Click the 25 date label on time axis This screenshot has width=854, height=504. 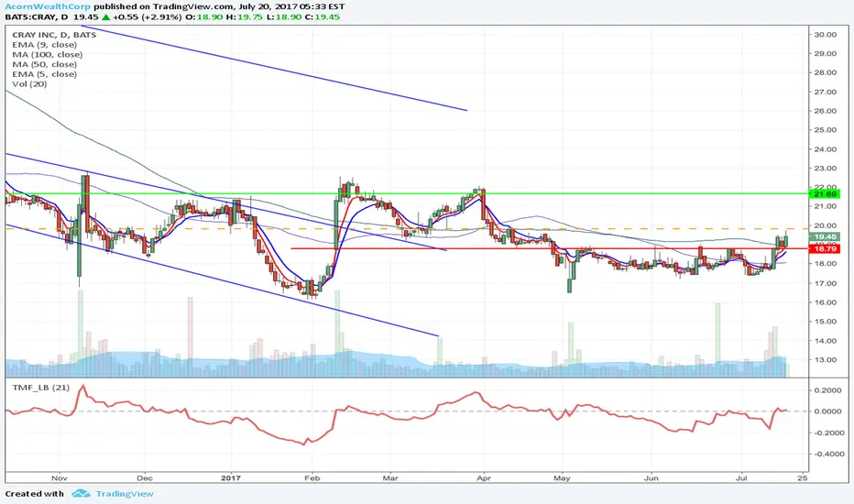tap(802, 478)
